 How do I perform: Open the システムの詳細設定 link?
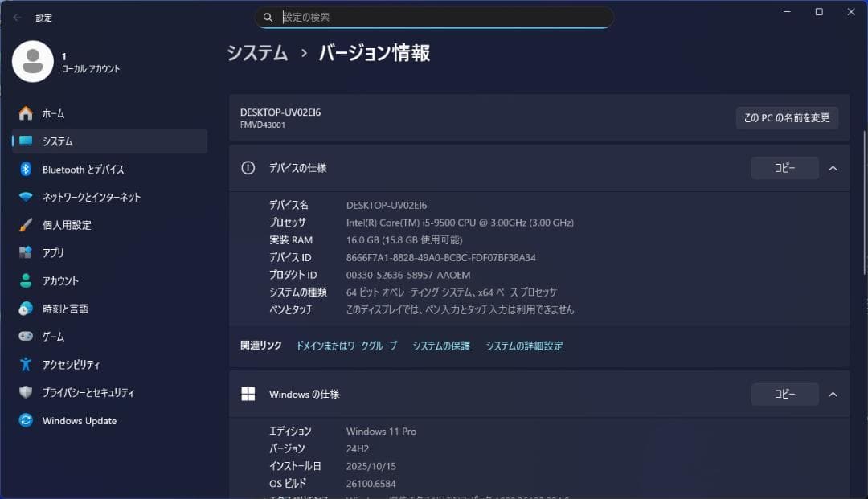coord(523,346)
